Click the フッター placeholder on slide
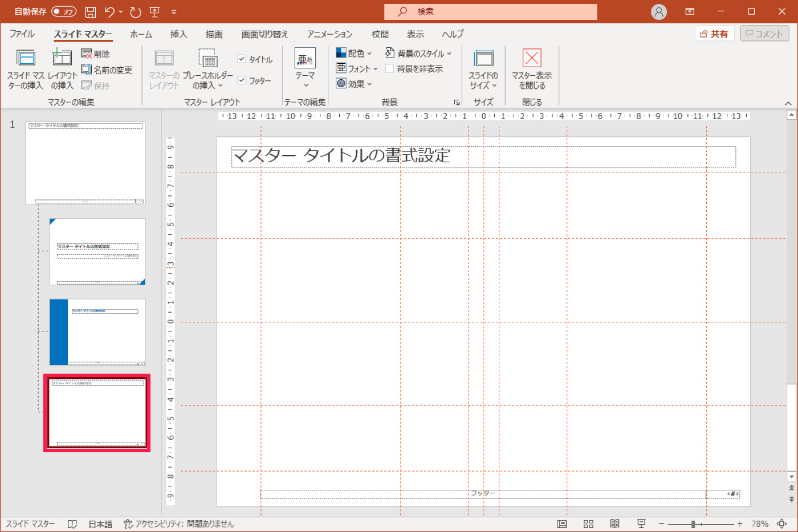798x532 pixels. click(483, 493)
